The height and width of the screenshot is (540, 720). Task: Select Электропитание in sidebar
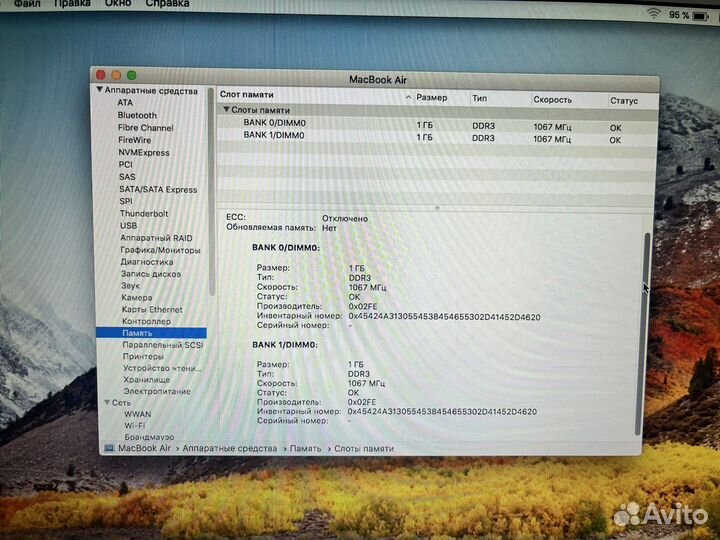click(x=157, y=391)
